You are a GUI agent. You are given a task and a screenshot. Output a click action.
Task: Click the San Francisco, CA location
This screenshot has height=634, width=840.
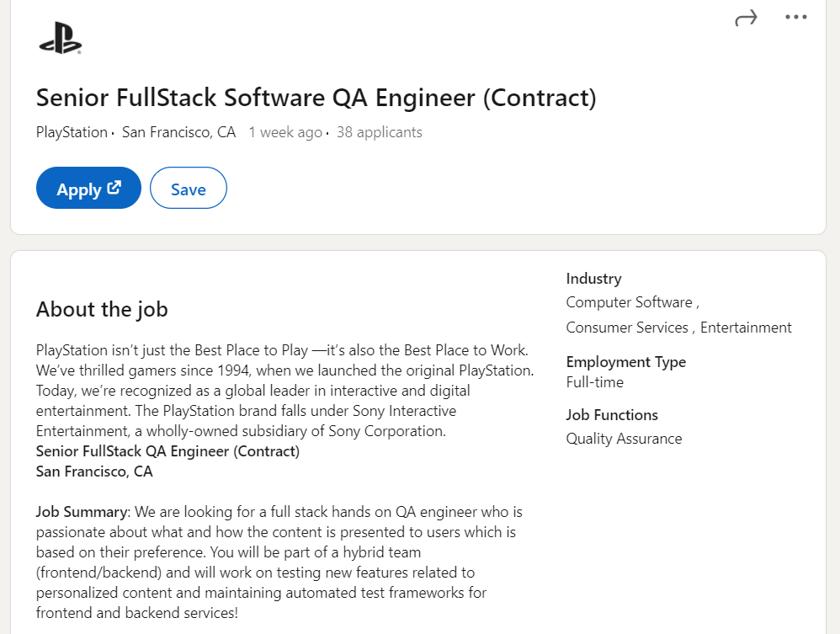pos(178,132)
